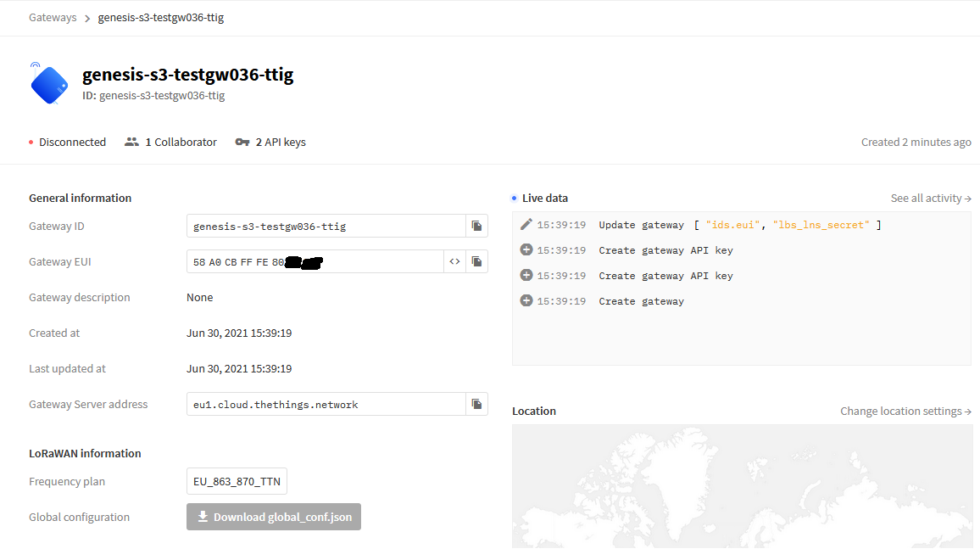980x560 pixels.
Task: Download global_conf.json file
Action: (x=274, y=517)
